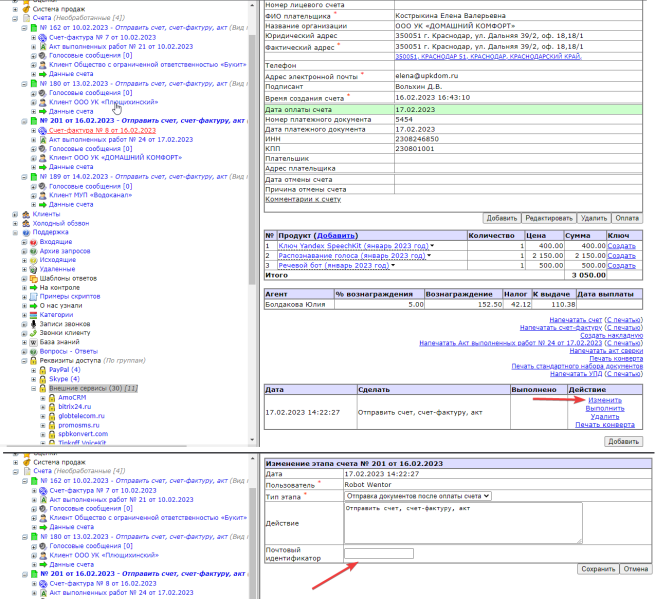Screen dimensions: 655x599
Task: Click the Холодный обзвон icon
Action: click(x=26, y=223)
